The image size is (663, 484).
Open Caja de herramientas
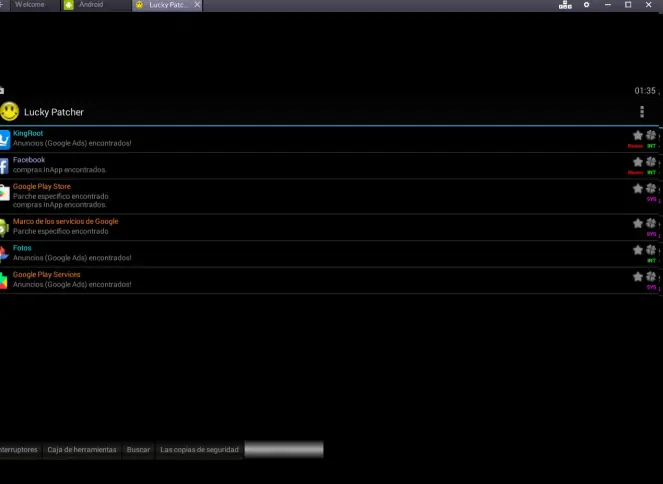82,449
